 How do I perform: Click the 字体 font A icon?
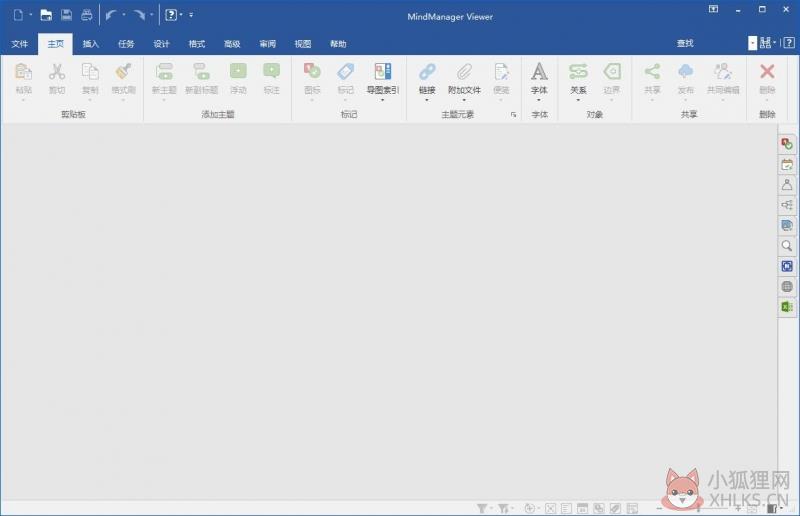pos(539,71)
